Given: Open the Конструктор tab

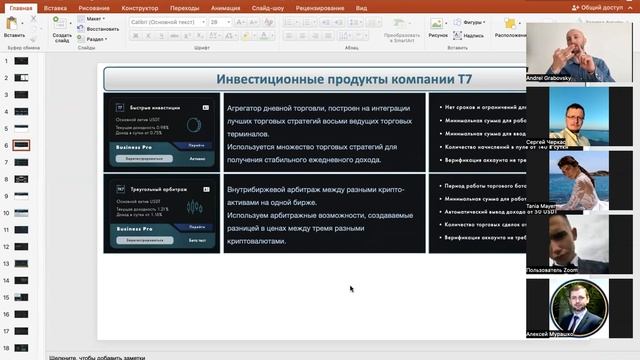Looking at the screenshot, I should 140,8.
